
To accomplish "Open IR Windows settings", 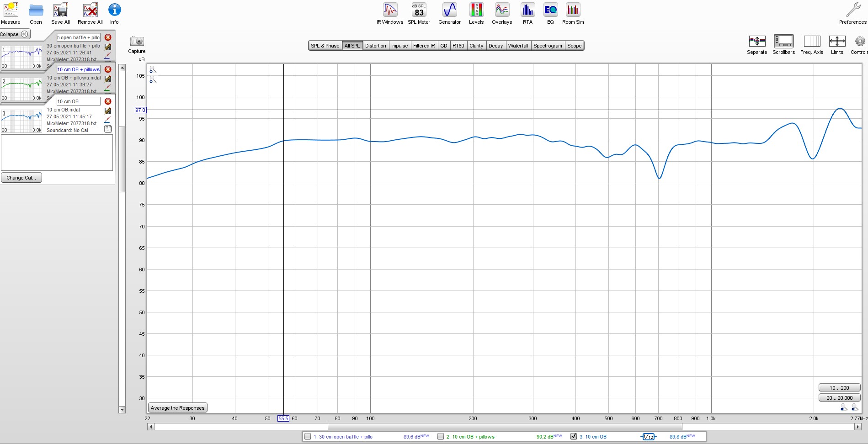I will click(390, 13).
